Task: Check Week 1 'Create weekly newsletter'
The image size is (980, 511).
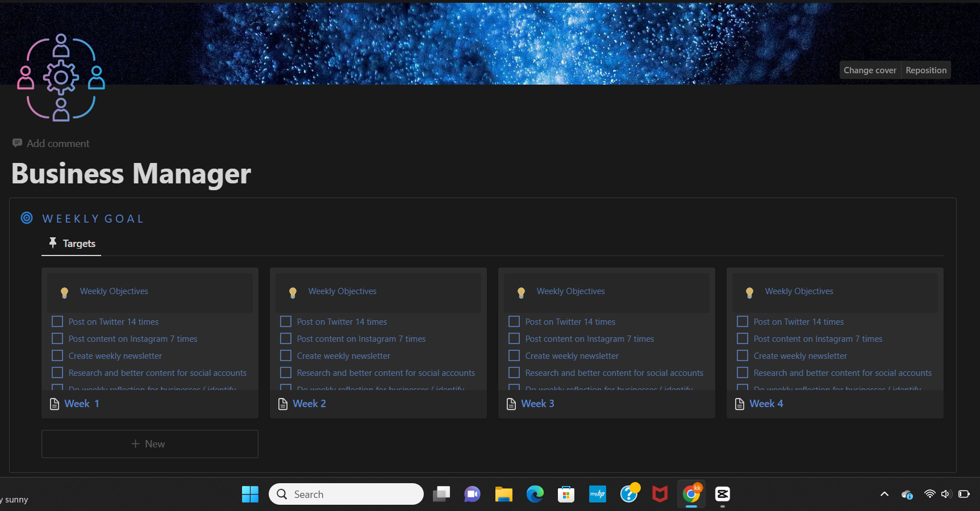Action: coord(57,356)
